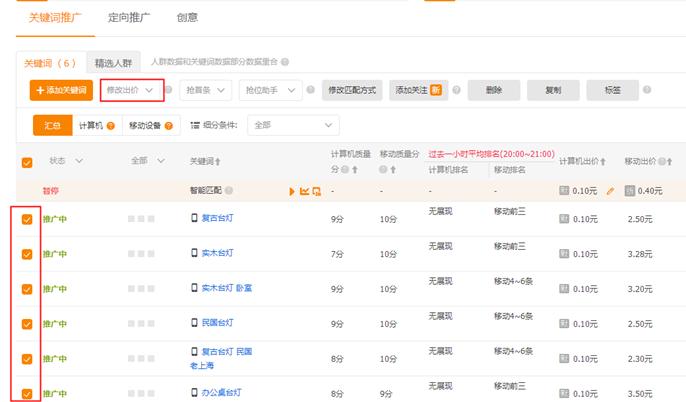Click the mobile phone icon beside 民国台灯
Screen dimensions: 686x402
click(195, 322)
